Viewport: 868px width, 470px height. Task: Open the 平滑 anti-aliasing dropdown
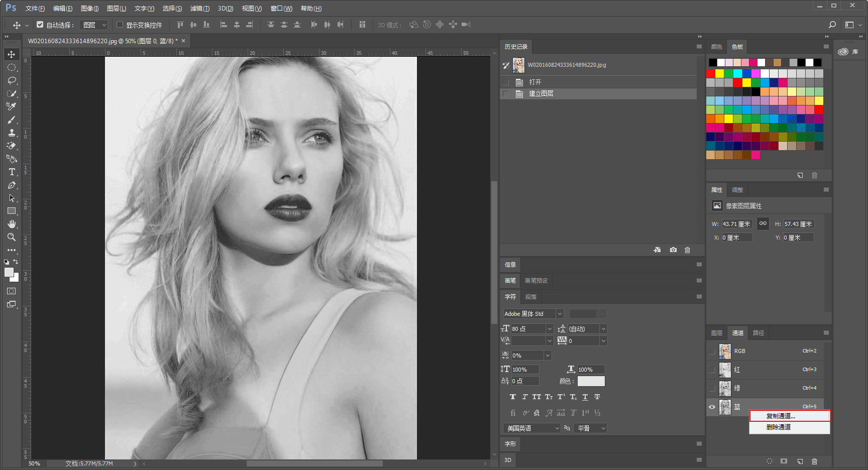coord(591,428)
